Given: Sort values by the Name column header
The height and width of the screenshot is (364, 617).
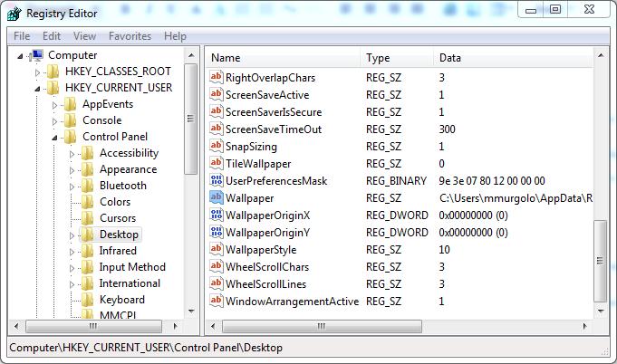Looking at the screenshot, I should point(283,58).
